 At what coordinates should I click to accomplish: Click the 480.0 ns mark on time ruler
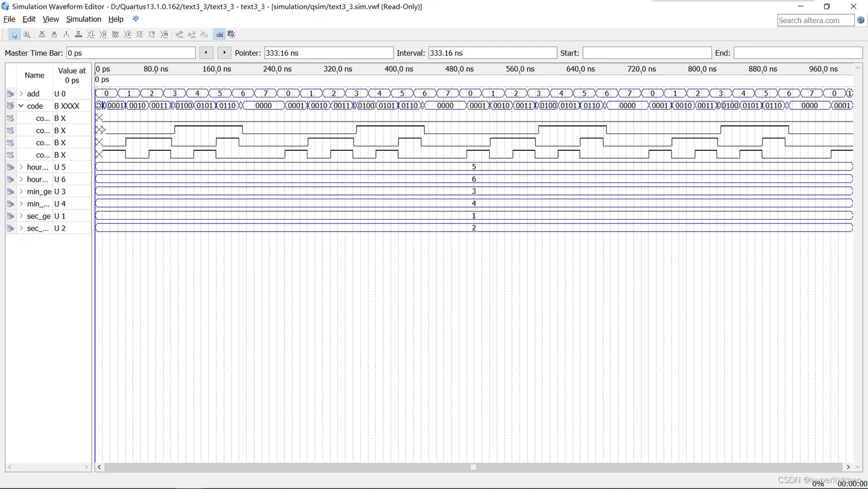[459, 69]
